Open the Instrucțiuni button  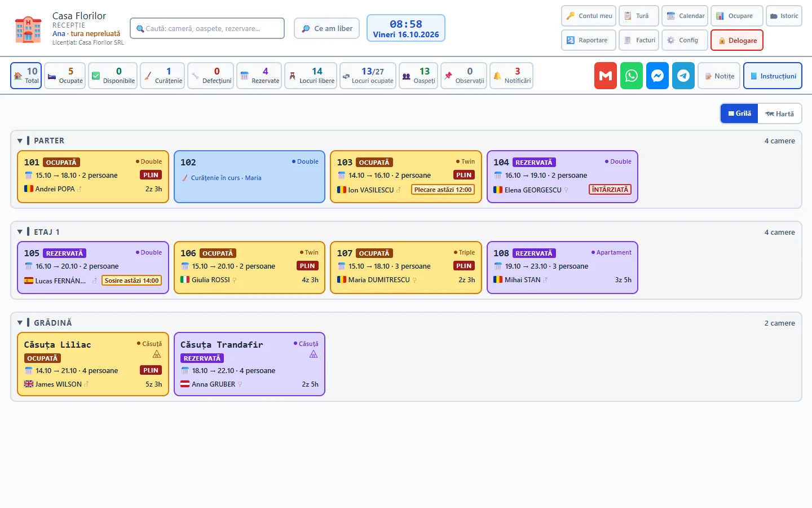tap(773, 76)
